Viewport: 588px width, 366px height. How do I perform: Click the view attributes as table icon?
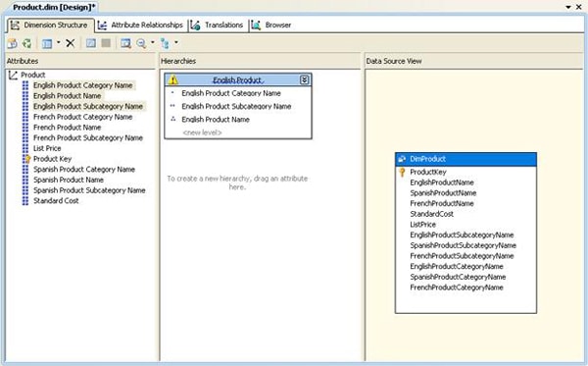point(47,43)
